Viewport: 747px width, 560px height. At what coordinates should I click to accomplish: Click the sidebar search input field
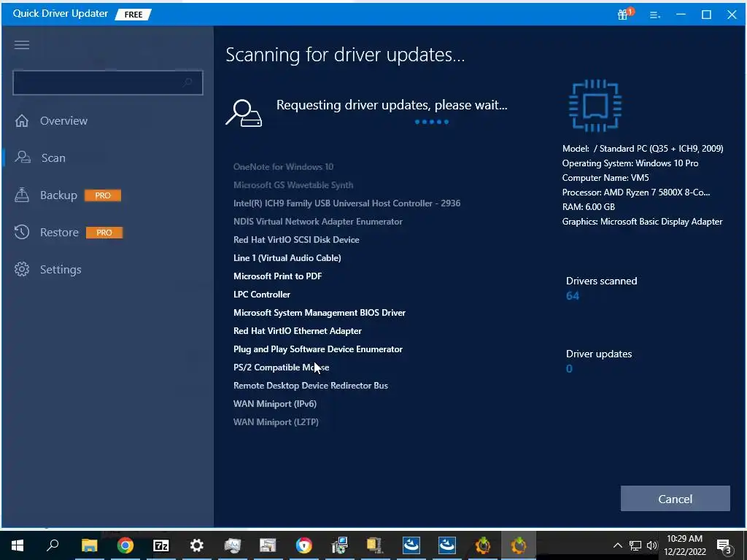pyautogui.click(x=108, y=82)
